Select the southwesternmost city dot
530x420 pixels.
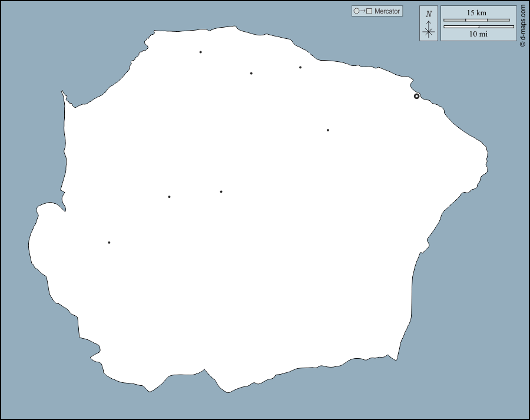[x=109, y=242]
